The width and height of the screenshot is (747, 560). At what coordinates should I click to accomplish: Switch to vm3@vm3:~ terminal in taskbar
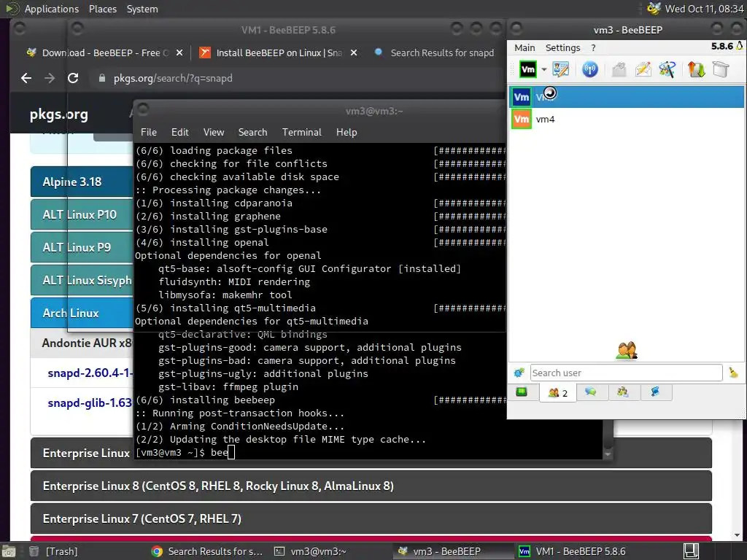point(311,551)
